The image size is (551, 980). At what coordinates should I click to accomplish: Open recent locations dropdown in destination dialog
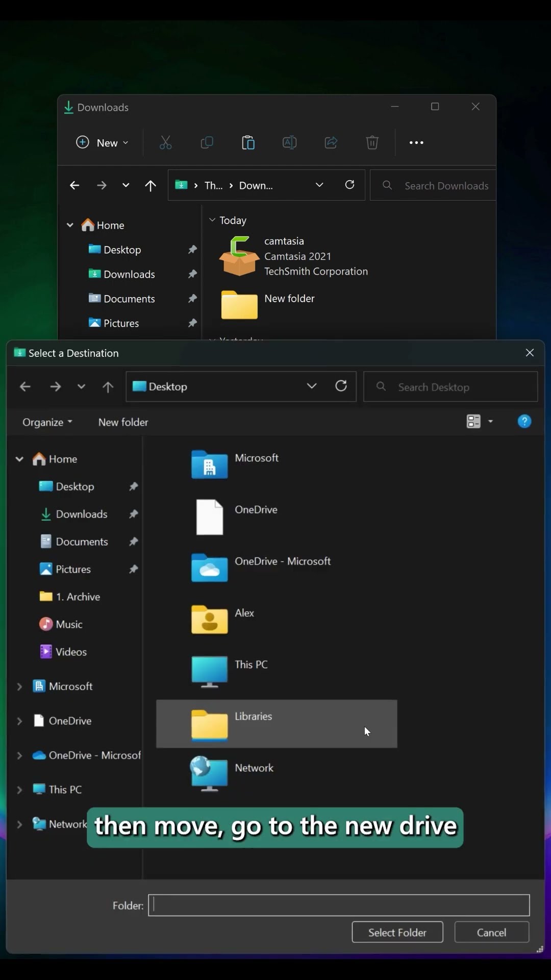pos(81,387)
